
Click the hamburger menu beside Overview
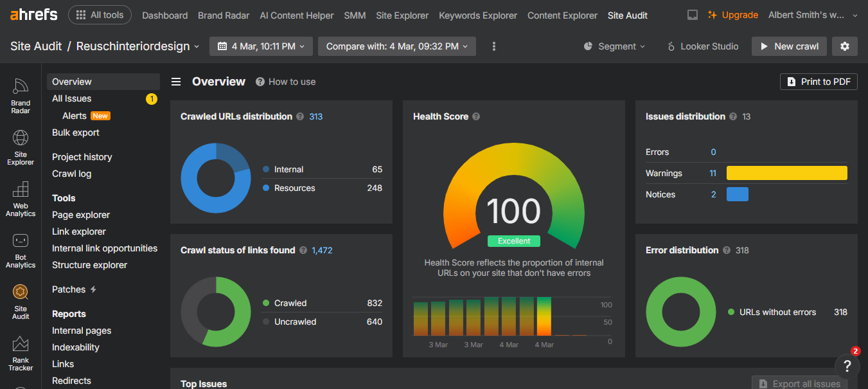(x=176, y=82)
